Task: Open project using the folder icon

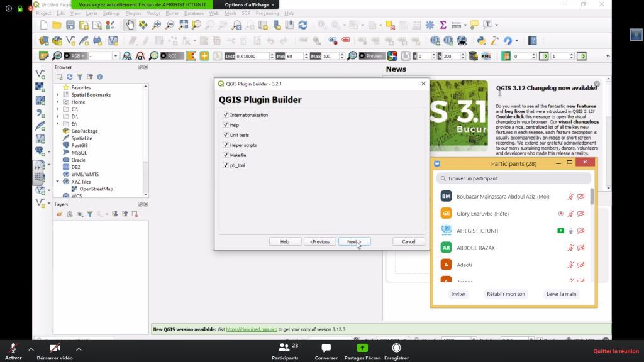Action: click(x=57, y=25)
